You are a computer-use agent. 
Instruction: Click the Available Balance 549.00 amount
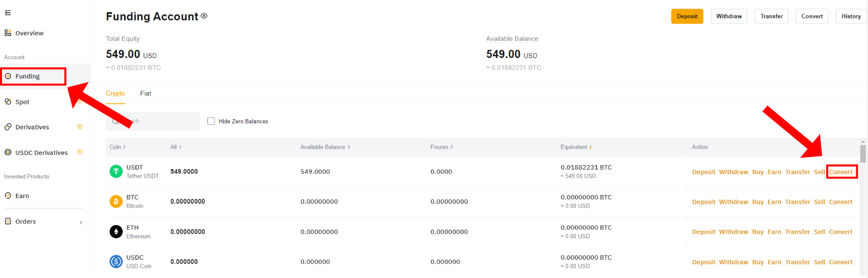click(x=503, y=54)
